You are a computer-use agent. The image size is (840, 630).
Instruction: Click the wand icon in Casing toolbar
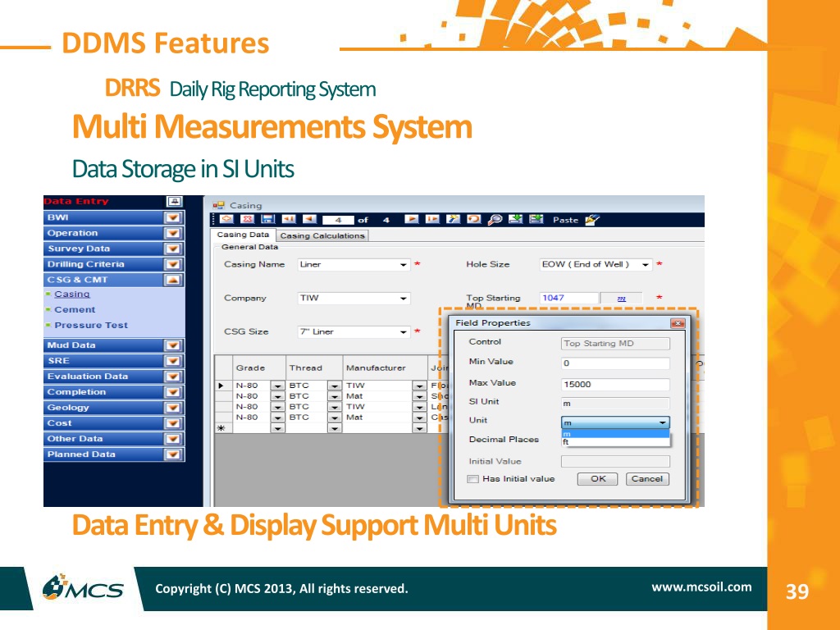click(x=453, y=219)
